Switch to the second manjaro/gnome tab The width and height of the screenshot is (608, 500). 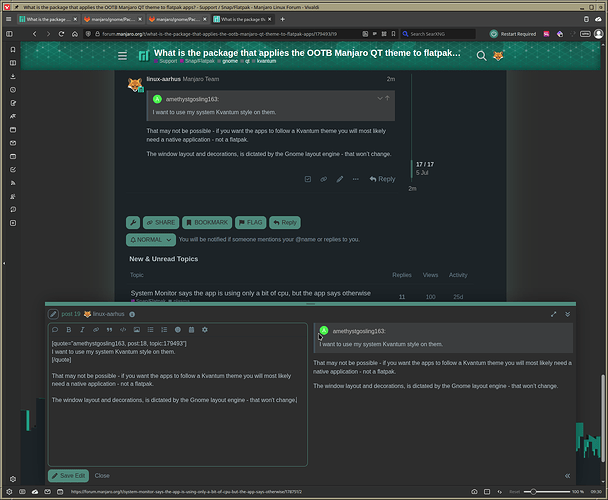click(113, 19)
